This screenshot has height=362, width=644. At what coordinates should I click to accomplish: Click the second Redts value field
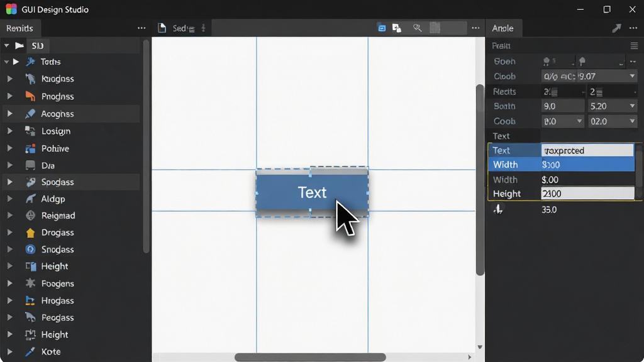coord(612,92)
